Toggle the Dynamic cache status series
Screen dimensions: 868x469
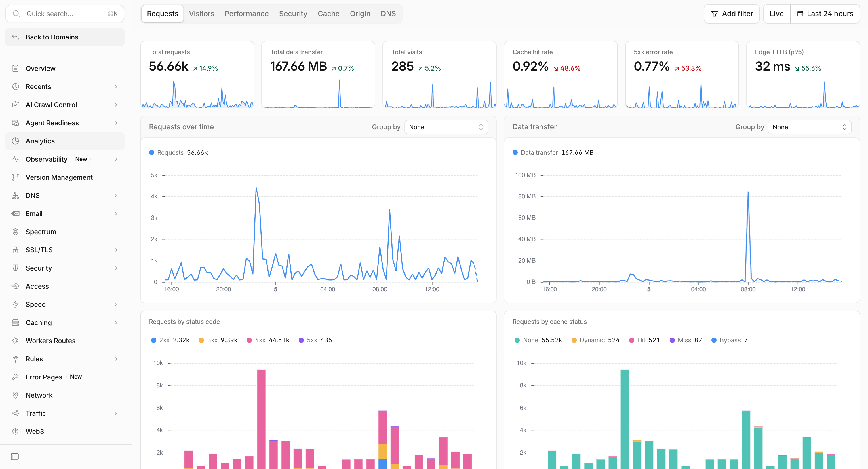point(595,340)
